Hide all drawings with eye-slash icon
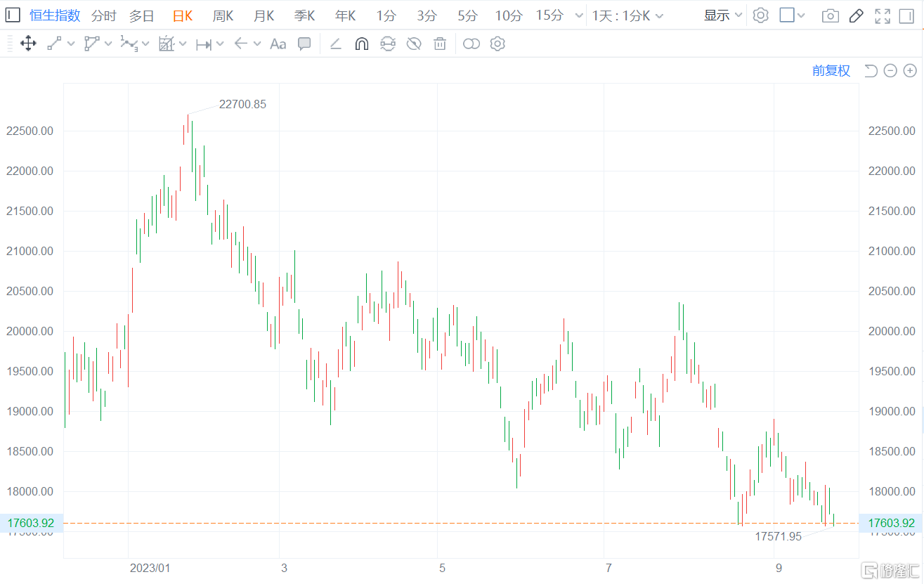924x584 pixels. pos(414,44)
